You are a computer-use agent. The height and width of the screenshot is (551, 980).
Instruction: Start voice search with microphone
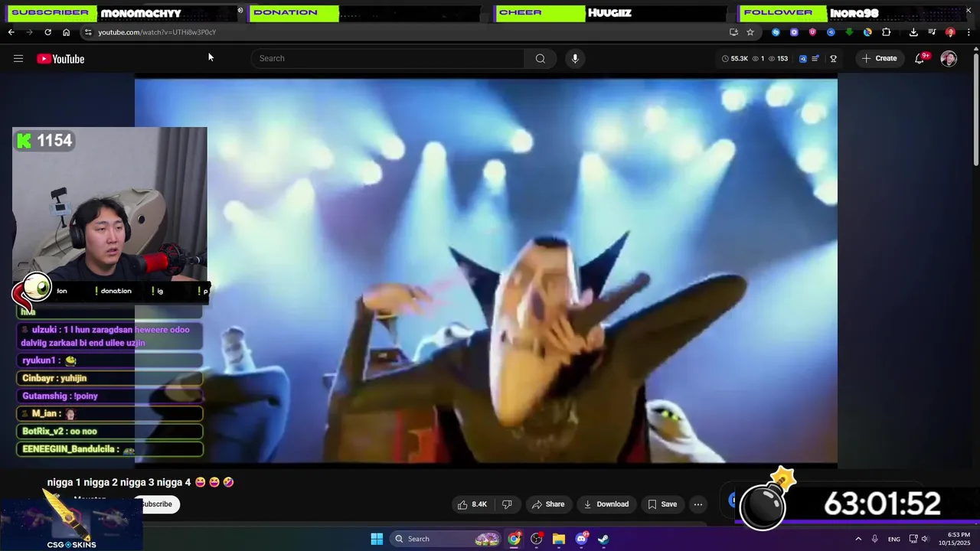pyautogui.click(x=575, y=58)
